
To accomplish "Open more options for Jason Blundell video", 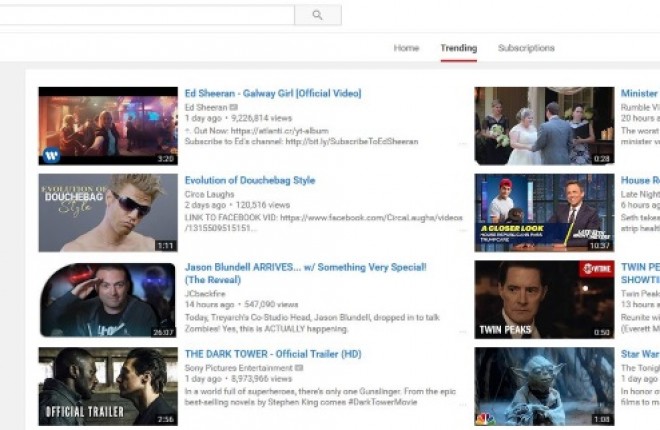I will [x=463, y=332].
